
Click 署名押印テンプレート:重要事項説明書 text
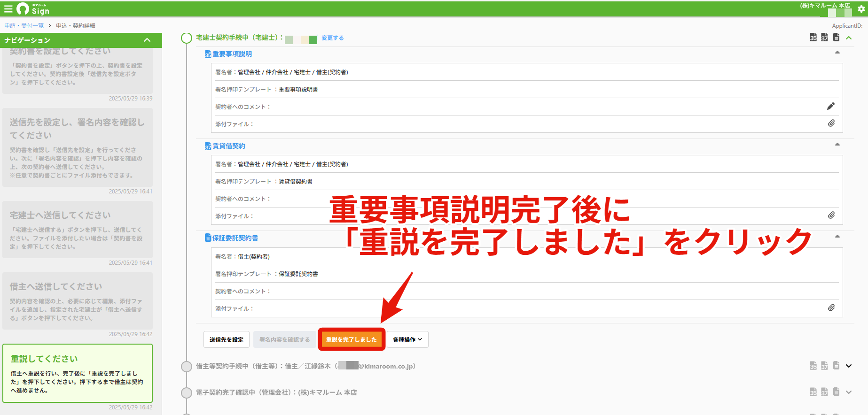(x=266, y=89)
